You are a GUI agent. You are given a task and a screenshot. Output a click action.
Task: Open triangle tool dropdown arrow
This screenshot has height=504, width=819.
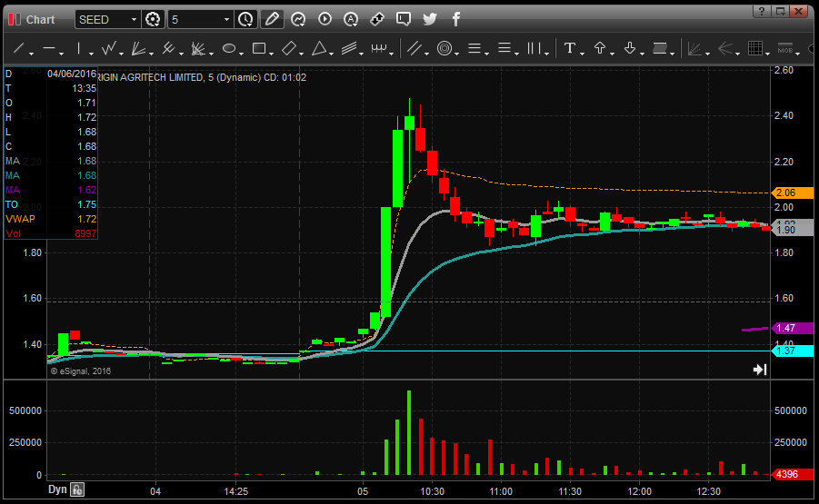point(332,54)
